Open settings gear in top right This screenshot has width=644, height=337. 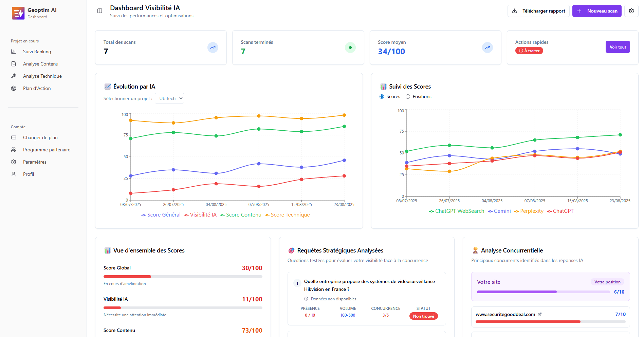coord(631,11)
